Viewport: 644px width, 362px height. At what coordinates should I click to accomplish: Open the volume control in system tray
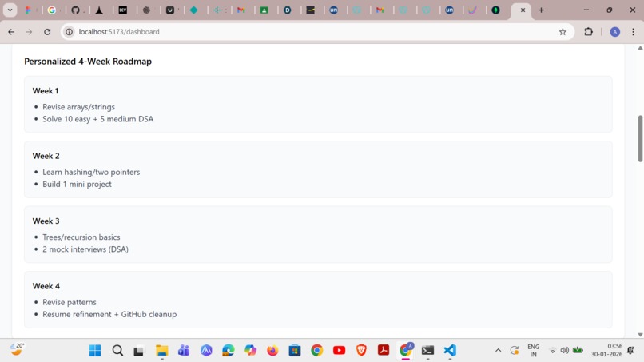pyautogui.click(x=565, y=351)
